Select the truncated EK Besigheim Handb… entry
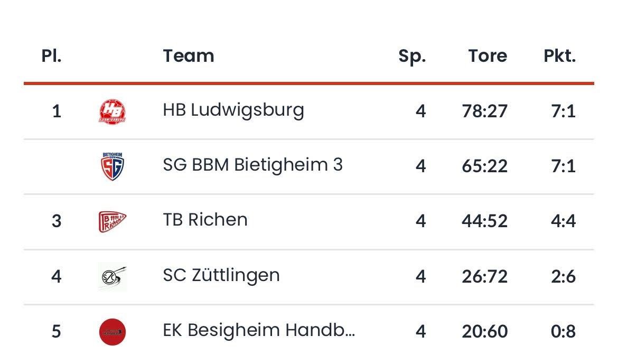This screenshot has height=364, width=618. (x=259, y=331)
